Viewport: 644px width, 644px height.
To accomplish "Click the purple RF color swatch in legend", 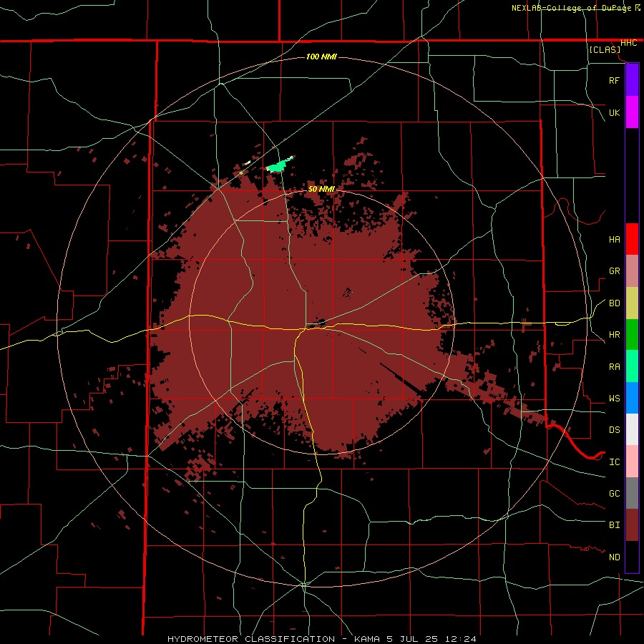I will click(x=632, y=80).
